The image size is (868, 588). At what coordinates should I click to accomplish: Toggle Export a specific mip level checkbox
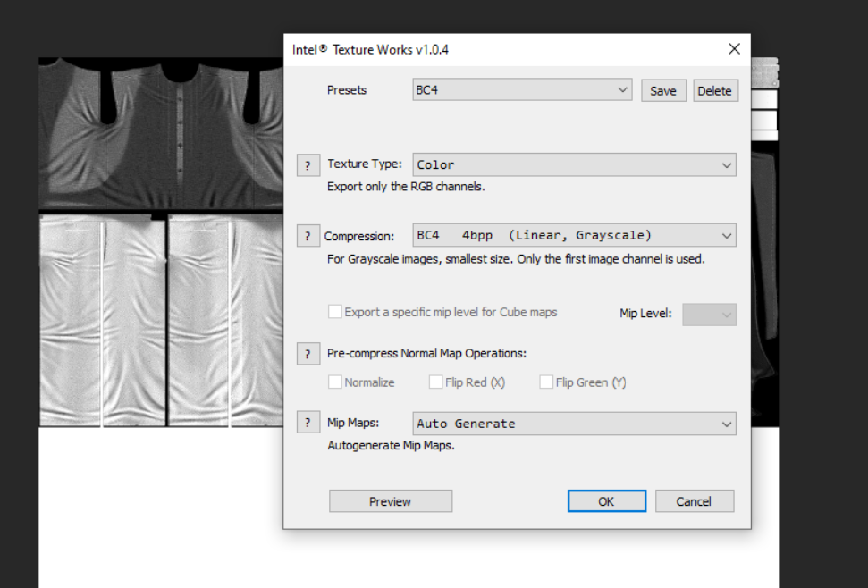(x=335, y=311)
